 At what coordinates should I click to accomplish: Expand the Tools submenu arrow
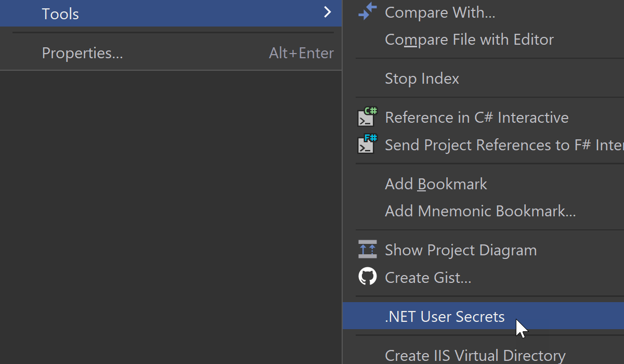pyautogui.click(x=327, y=12)
